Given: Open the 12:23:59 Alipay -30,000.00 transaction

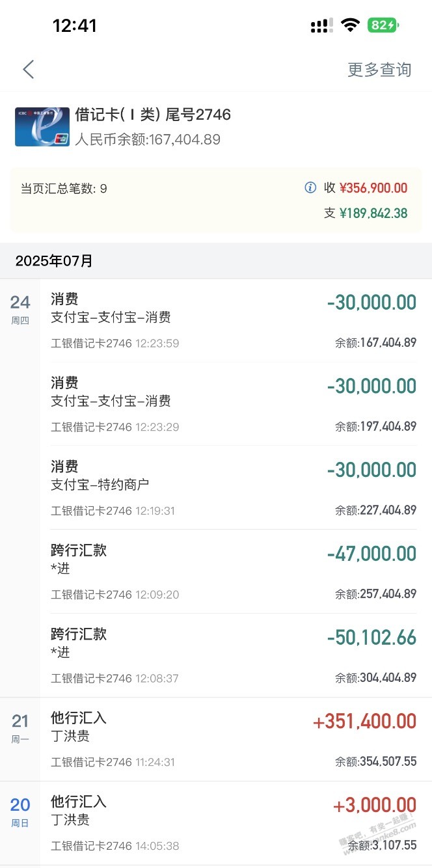Looking at the screenshot, I should coord(234,320).
